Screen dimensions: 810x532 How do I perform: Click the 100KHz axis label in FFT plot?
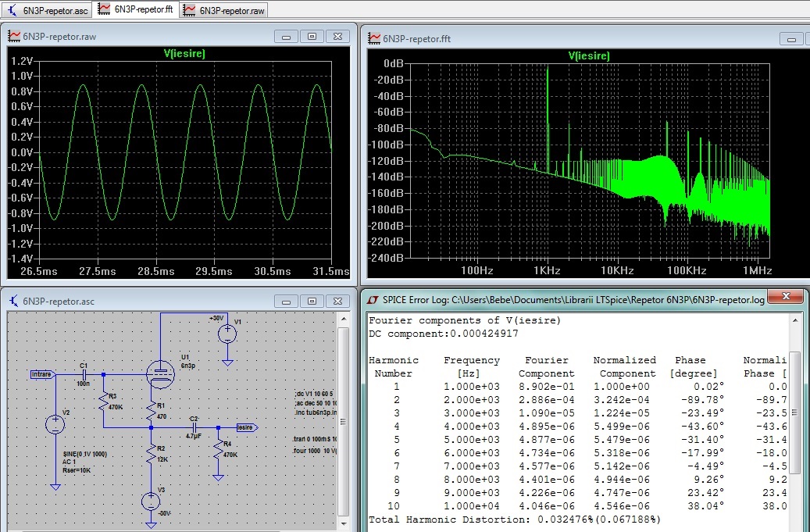click(x=687, y=270)
